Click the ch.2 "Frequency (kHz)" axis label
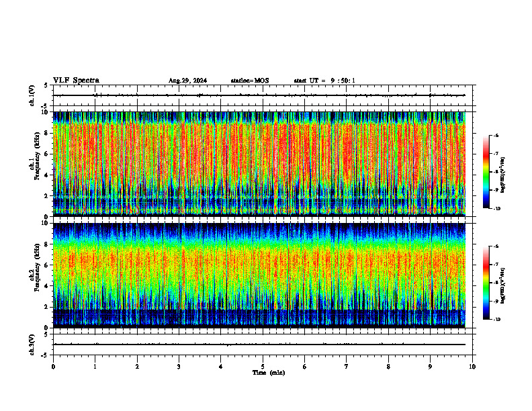532x411 pixels. pyautogui.click(x=37, y=267)
